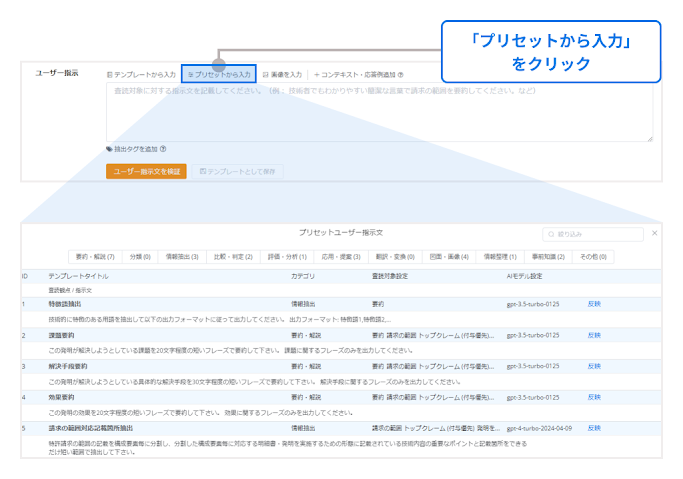This screenshot has height=479, width=683.
Task: Click the プリセットから入力 button
Action: 219,74
